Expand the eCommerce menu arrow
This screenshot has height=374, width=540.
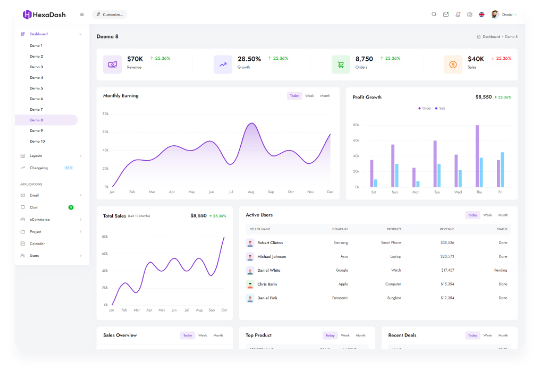[81, 219]
